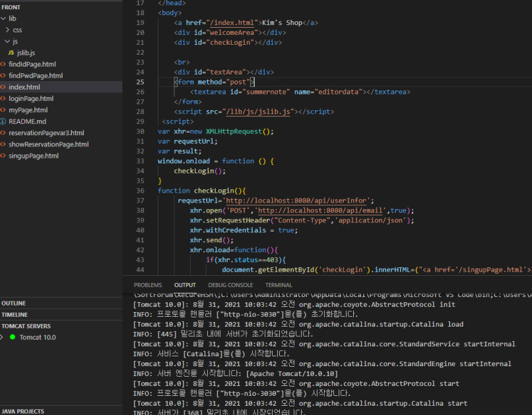Switch to the TERMINAL panel tab
This screenshot has width=532, height=415.
point(279,285)
